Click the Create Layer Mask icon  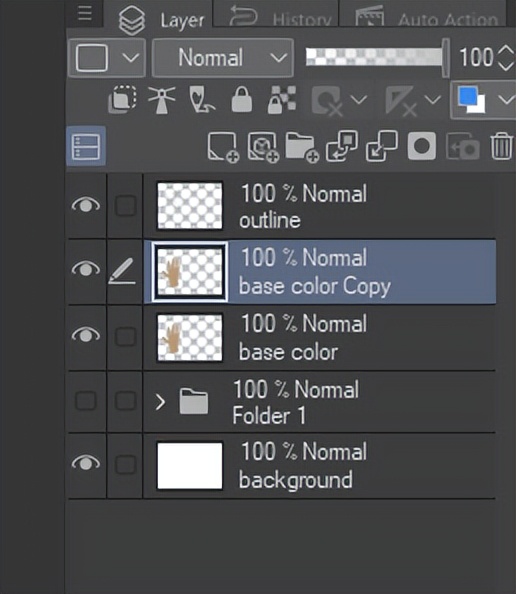point(422,146)
